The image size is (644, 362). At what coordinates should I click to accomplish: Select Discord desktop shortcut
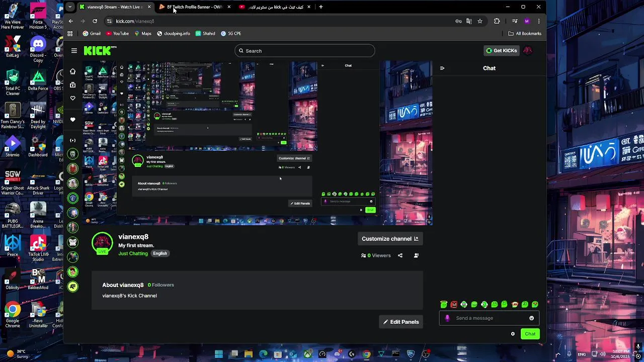38,48
